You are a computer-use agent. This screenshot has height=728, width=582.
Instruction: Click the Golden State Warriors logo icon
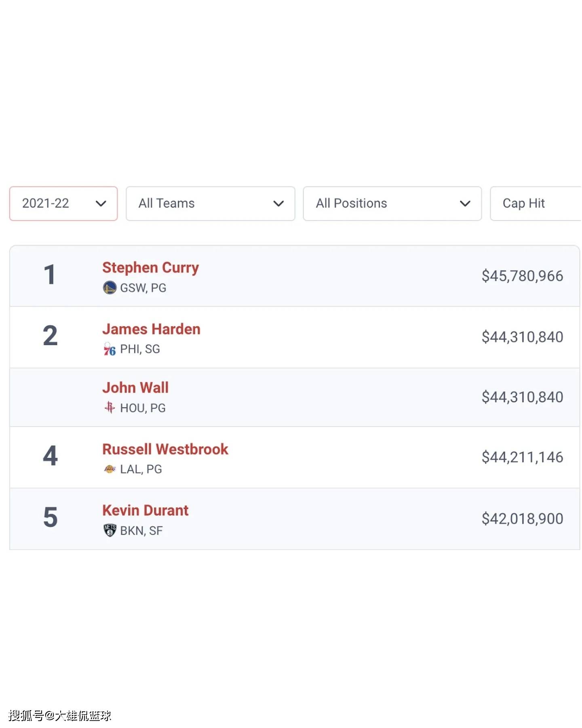point(109,288)
